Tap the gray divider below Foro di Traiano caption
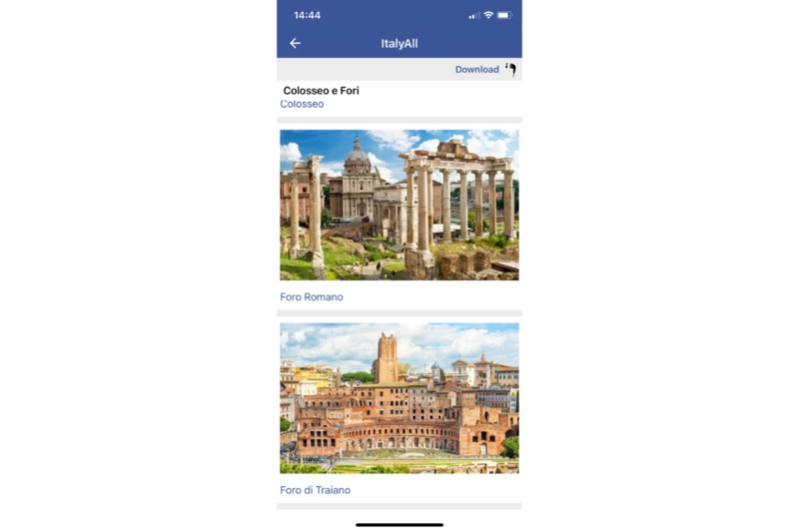 click(x=399, y=506)
